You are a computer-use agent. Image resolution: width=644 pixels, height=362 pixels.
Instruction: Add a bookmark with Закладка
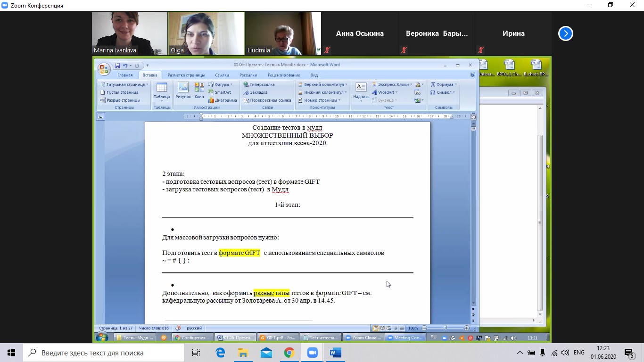[x=256, y=92]
